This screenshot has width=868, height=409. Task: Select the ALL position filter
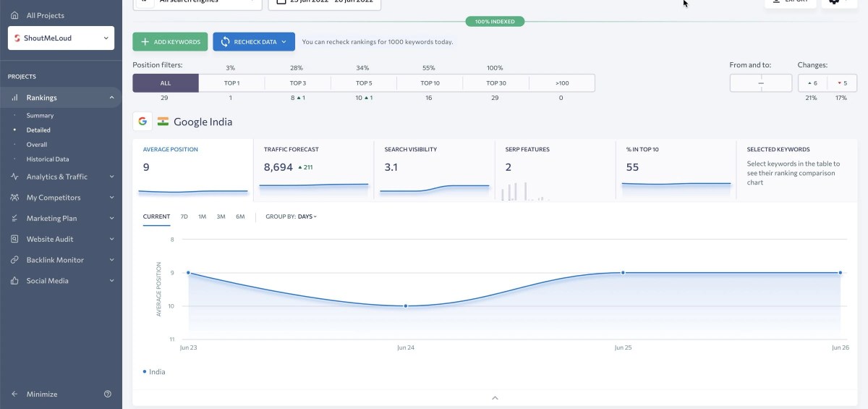pyautogui.click(x=166, y=83)
